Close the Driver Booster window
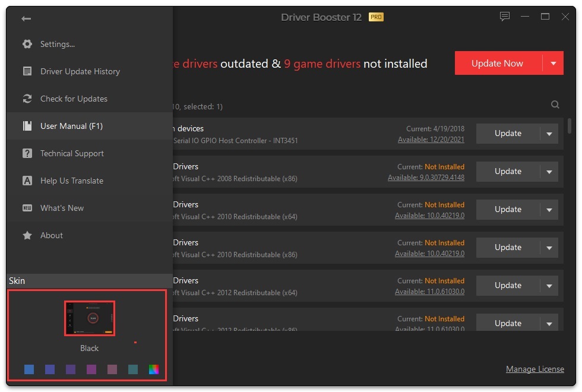The image size is (582, 392). 565,17
